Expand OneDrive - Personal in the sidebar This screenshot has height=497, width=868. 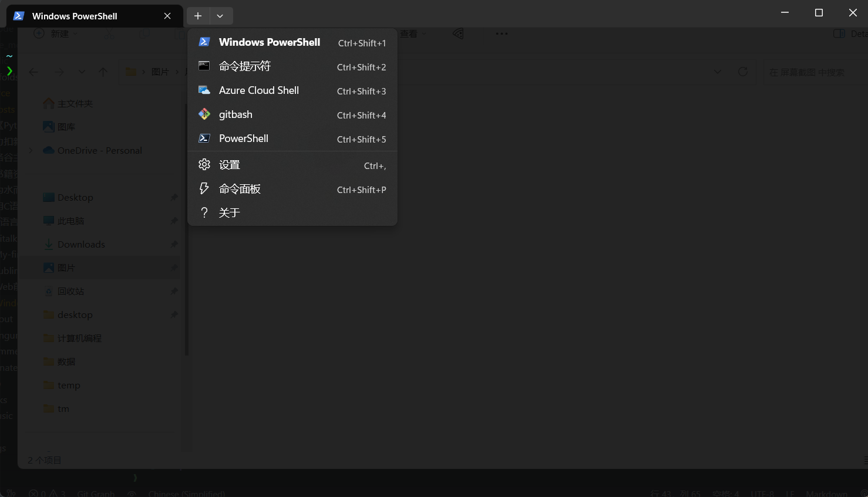click(31, 150)
